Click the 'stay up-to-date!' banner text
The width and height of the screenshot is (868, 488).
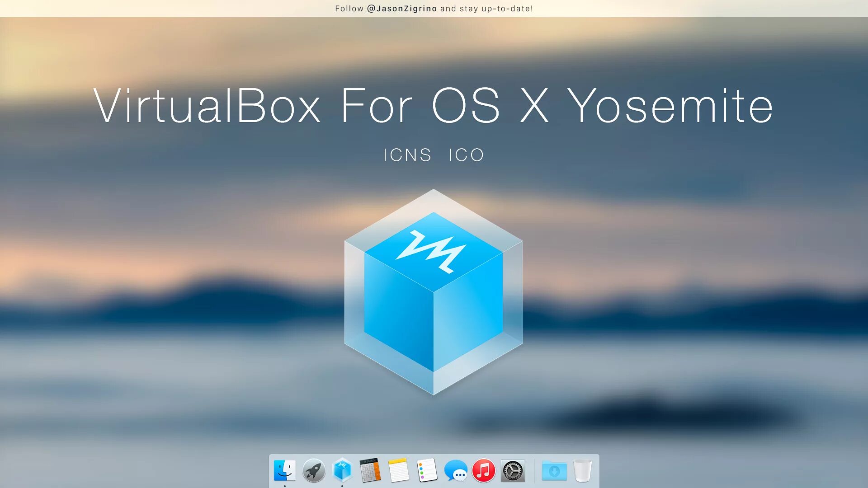click(496, 9)
